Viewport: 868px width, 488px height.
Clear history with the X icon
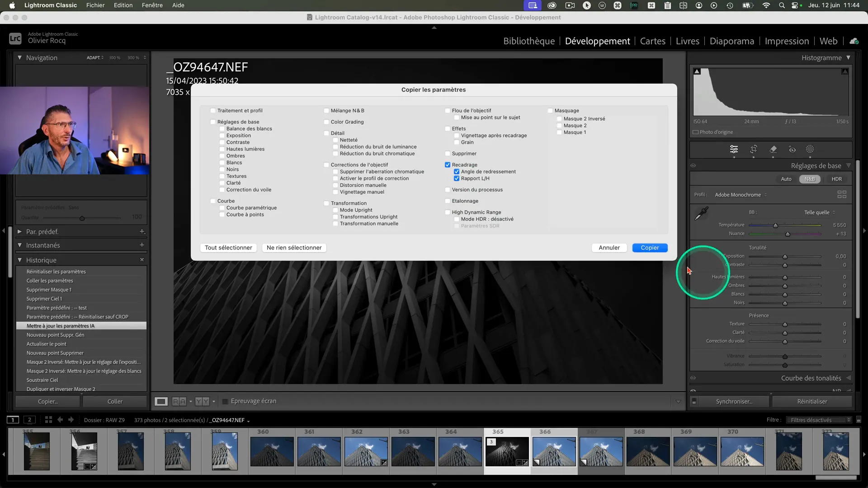(x=142, y=260)
